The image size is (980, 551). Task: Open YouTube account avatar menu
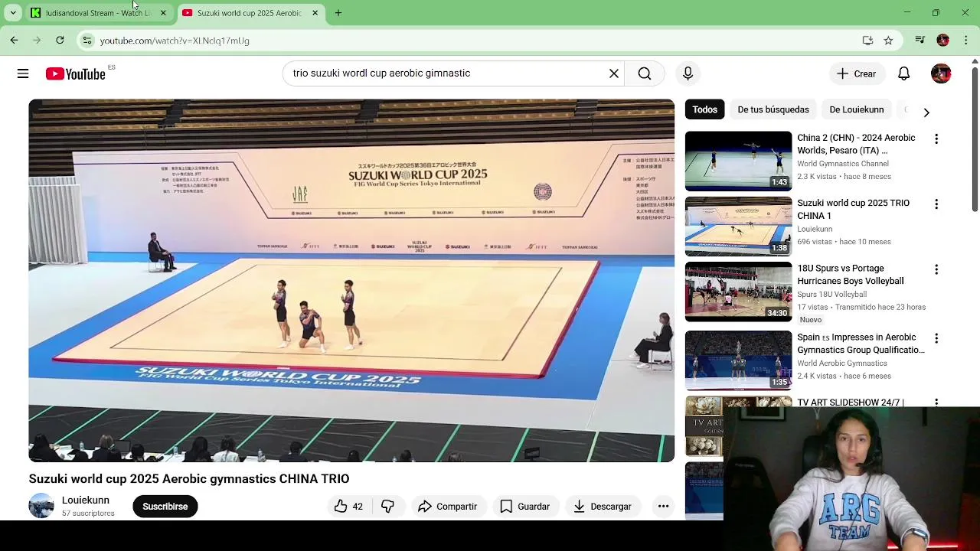[941, 73]
